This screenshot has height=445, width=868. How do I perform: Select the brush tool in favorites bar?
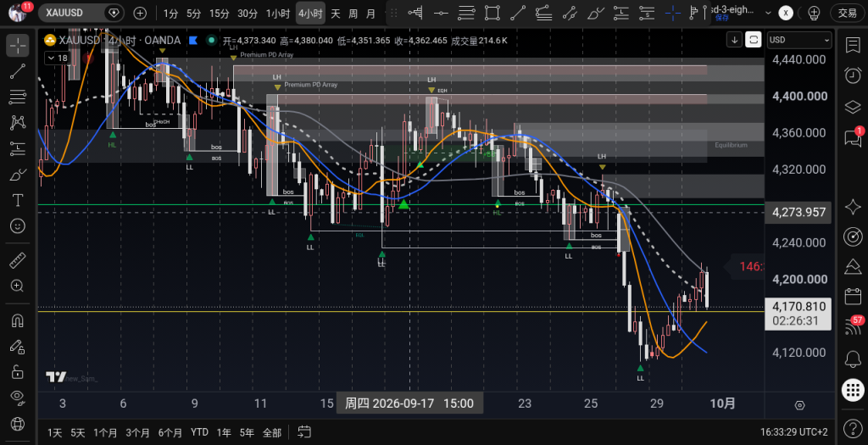[595, 13]
